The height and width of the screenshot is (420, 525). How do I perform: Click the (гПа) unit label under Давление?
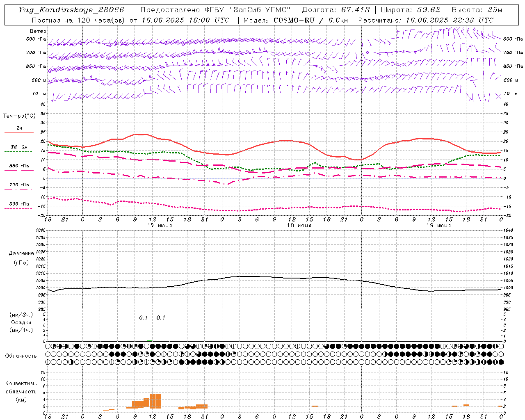[21, 262]
